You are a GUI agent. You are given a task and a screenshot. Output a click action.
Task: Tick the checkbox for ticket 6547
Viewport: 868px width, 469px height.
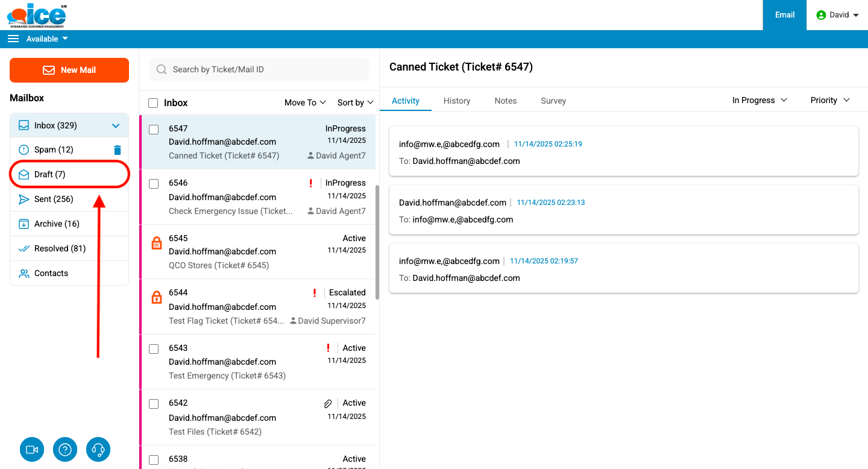pyautogui.click(x=154, y=130)
